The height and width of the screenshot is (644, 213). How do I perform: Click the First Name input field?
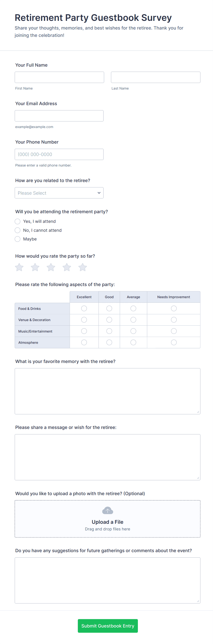[x=59, y=77]
